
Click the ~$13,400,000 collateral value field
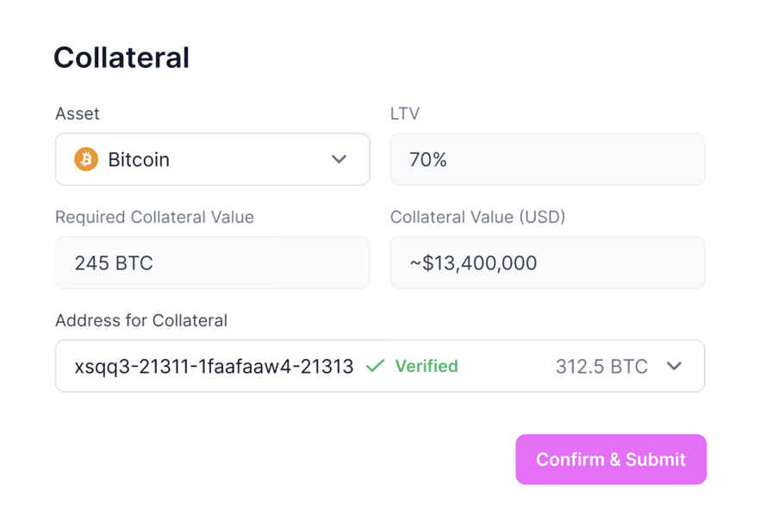pyautogui.click(x=473, y=263)
